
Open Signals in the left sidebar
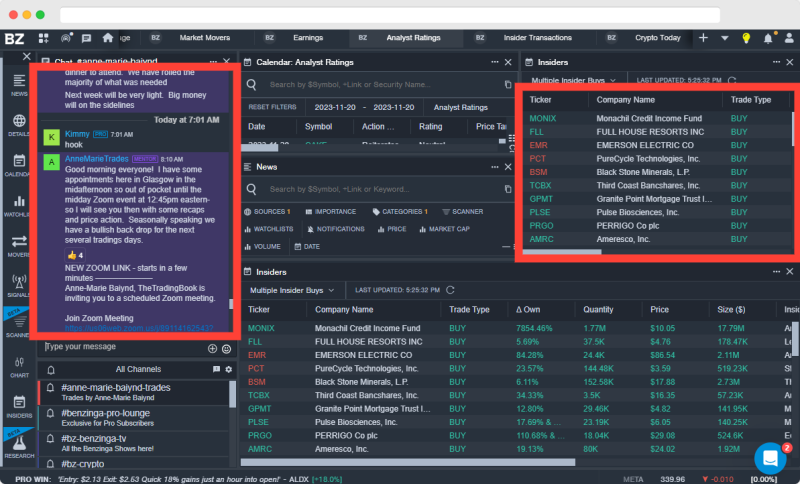(x=19, y=286)
